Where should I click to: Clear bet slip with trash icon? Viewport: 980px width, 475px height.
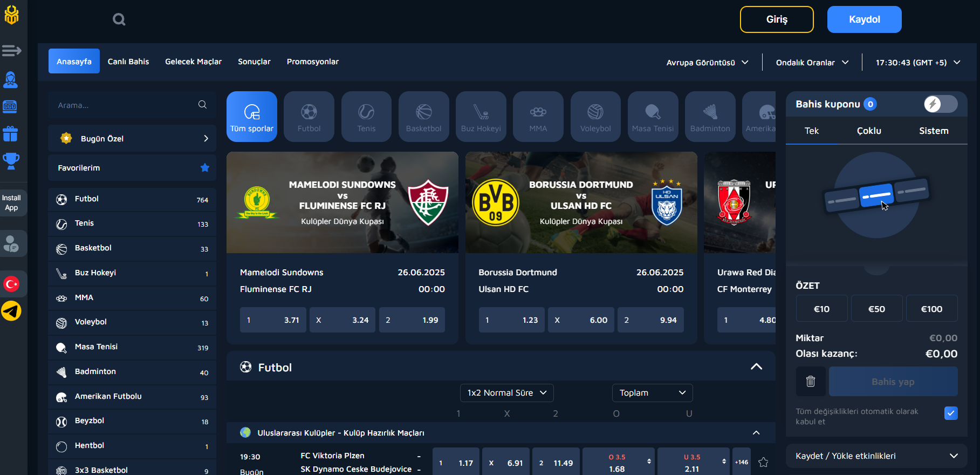811,382
